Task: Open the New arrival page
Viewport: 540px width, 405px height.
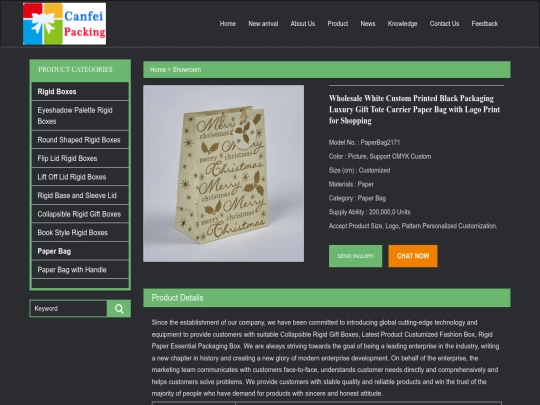Action: click(263, 24)
